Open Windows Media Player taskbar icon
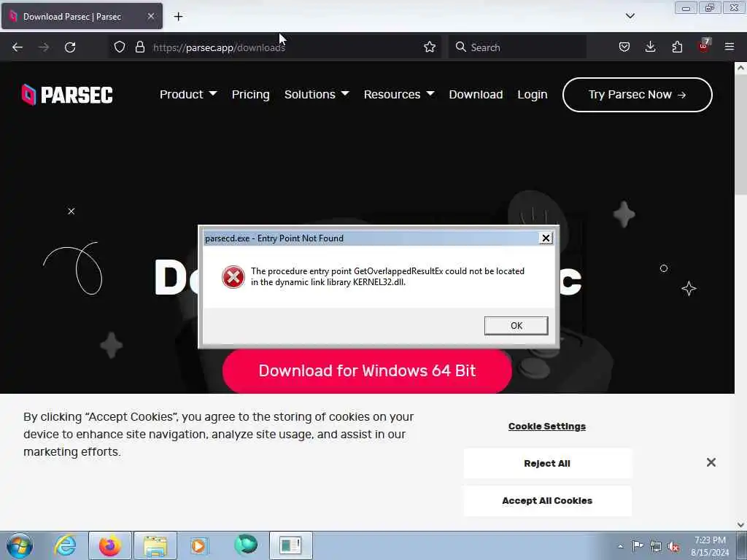Image resolution: width=747 pixels, height=560 pixels. [198, 545]
